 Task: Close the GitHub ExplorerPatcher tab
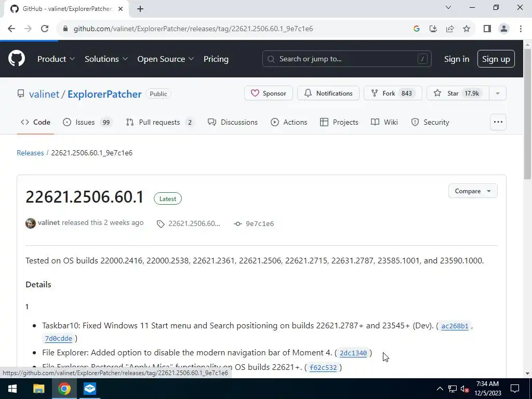point(121,9)
